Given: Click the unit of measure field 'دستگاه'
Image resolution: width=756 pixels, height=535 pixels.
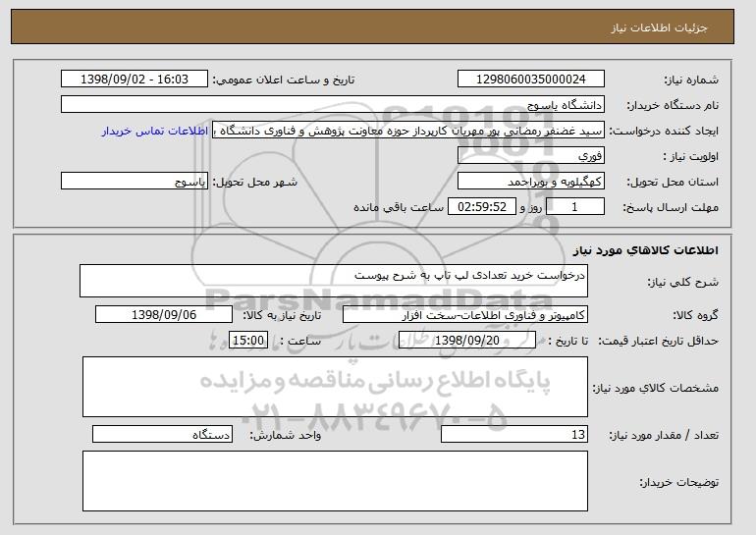Looking at the screenshot, I should coord(162,434).
